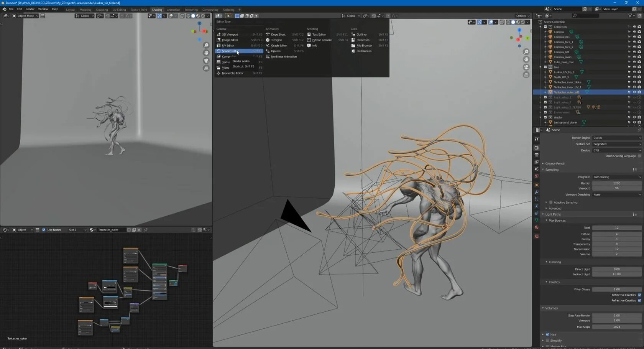Switch to Shading workspace tab

tap(157, 10)
